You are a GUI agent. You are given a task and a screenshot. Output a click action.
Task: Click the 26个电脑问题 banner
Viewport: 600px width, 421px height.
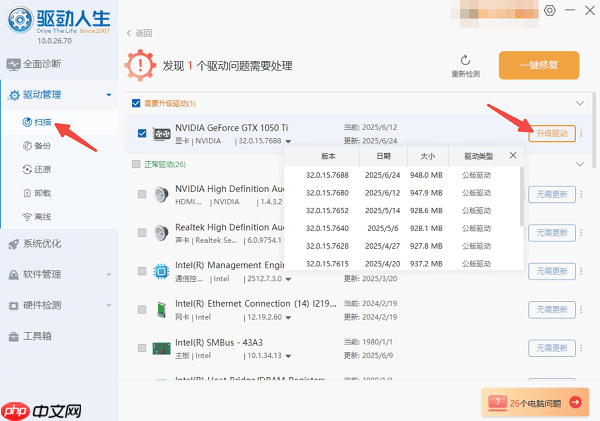click(x=535, y=402)
